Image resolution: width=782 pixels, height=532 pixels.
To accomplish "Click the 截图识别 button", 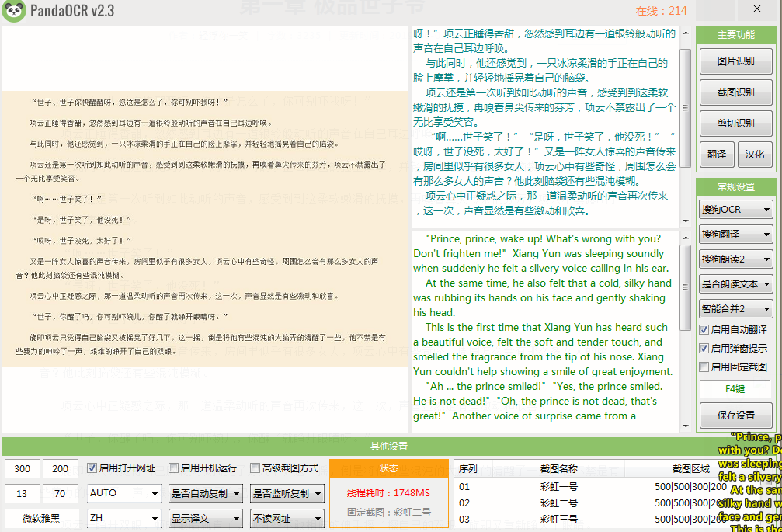I will [735, 92].
